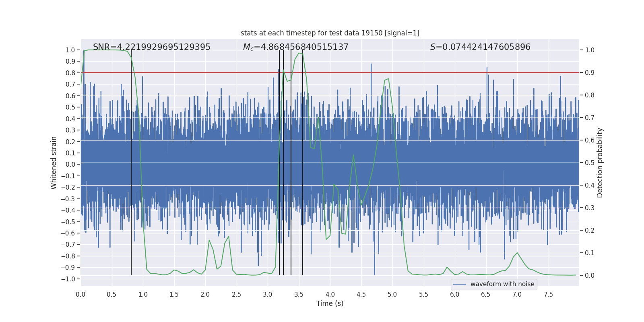Select the Time axis tick label 4.5
Screen dimensions: 644x322
tap(361, 295)
